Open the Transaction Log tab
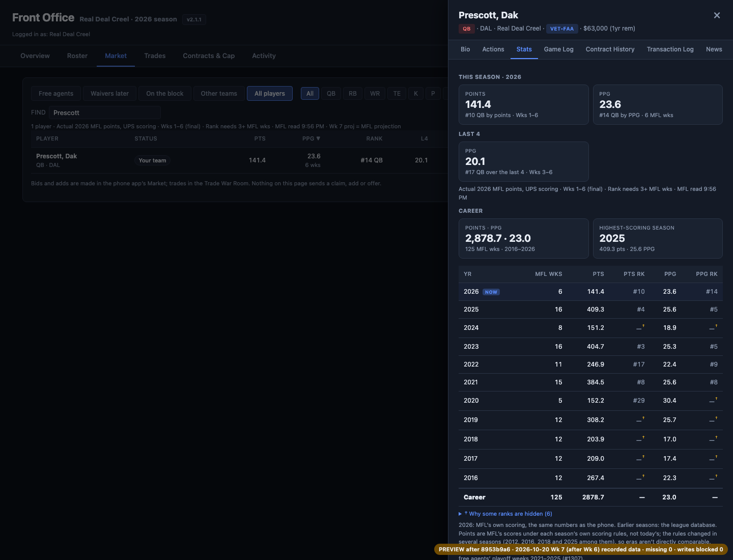 pos(670,49)
